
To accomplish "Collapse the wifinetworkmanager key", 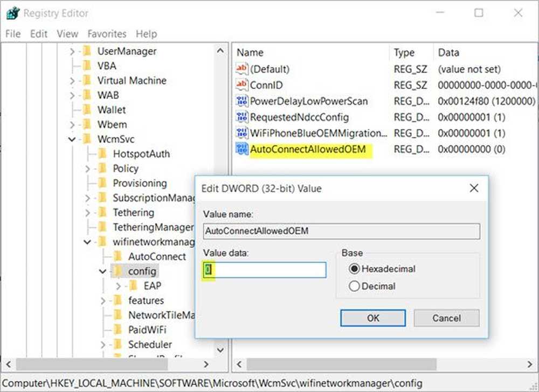I will click(x=87, y=242).
